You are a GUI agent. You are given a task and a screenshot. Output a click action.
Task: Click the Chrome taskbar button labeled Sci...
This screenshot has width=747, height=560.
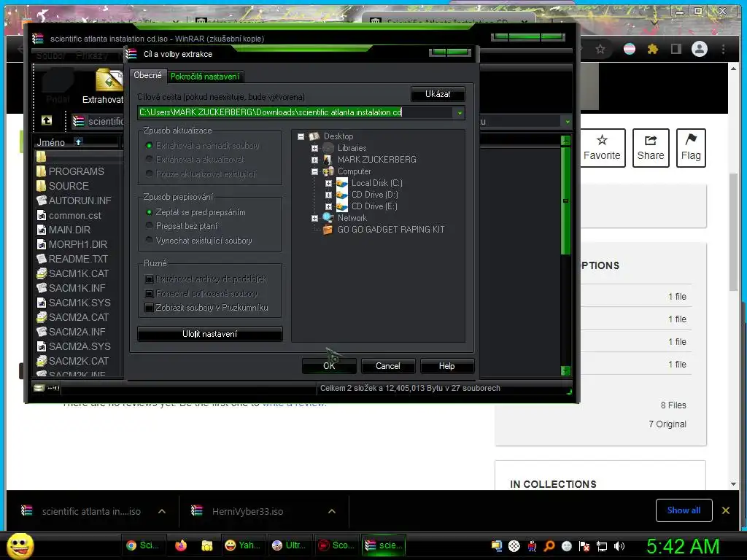coord(143,545)
